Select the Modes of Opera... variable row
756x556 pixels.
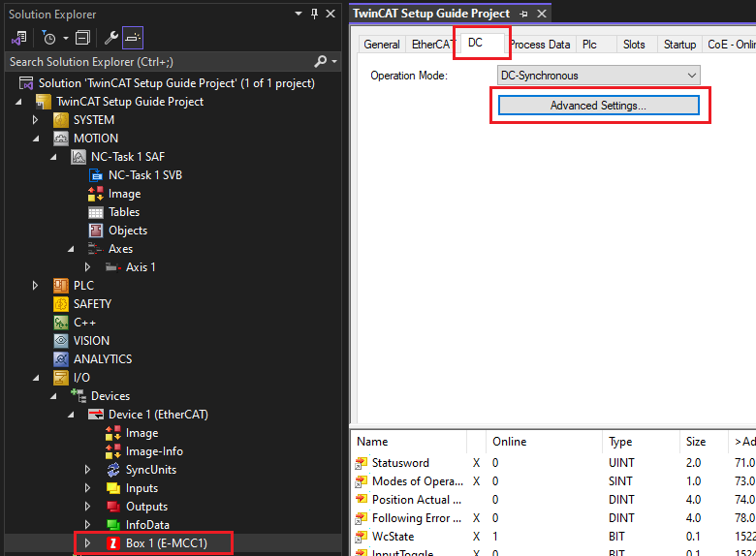coord(552,480)
